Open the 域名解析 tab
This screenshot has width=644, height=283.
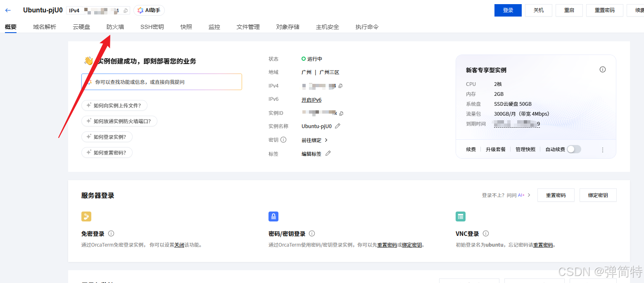(45, 27)
